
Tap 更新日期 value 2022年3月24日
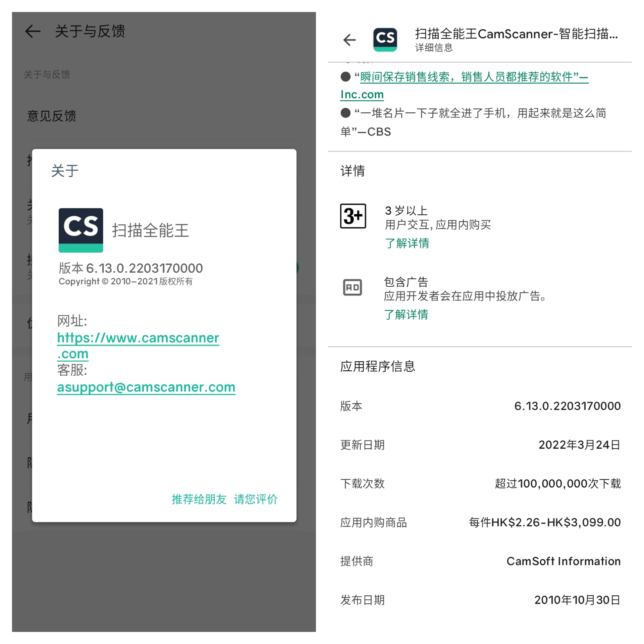[580, 445]
